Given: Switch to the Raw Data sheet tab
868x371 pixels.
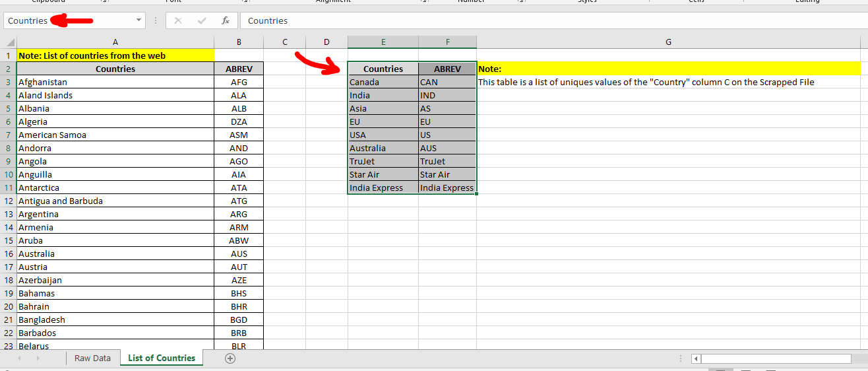Looking at the screenshot, I should (92, 358).
